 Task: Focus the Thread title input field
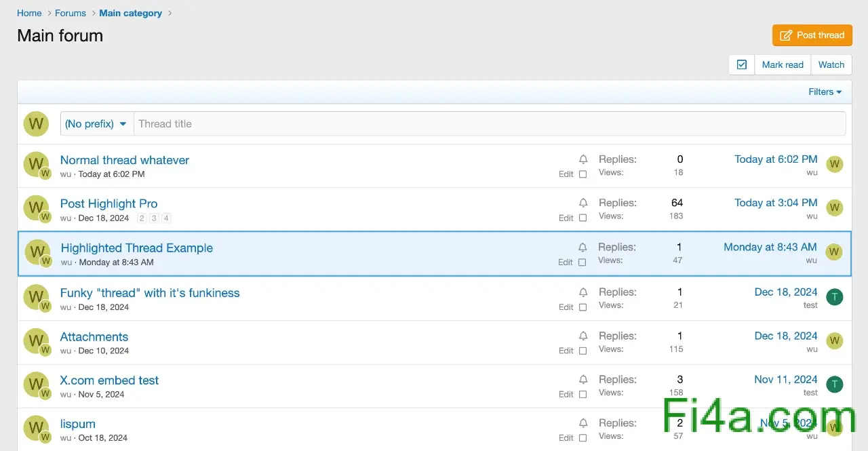coord(488,124)
